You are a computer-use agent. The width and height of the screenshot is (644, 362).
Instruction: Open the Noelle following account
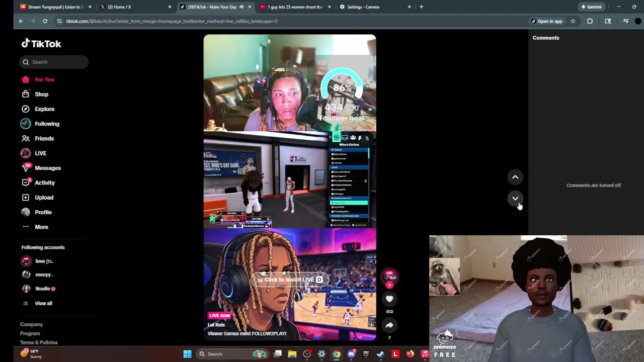pyautogui.click(x=39, y=289)
